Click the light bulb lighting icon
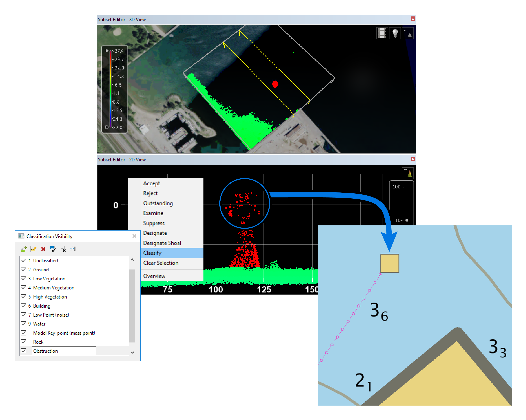 coord(395,33)
